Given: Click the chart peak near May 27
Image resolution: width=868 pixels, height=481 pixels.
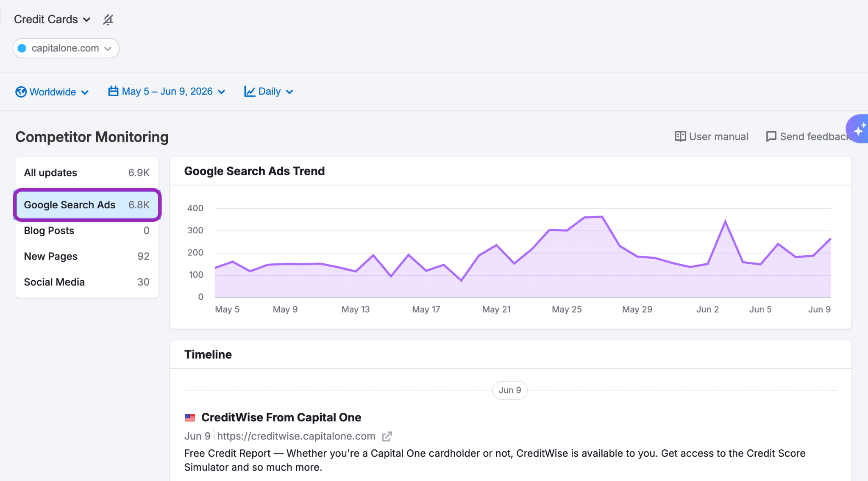Looking at the screenshot, I should [x=602, y=217].
